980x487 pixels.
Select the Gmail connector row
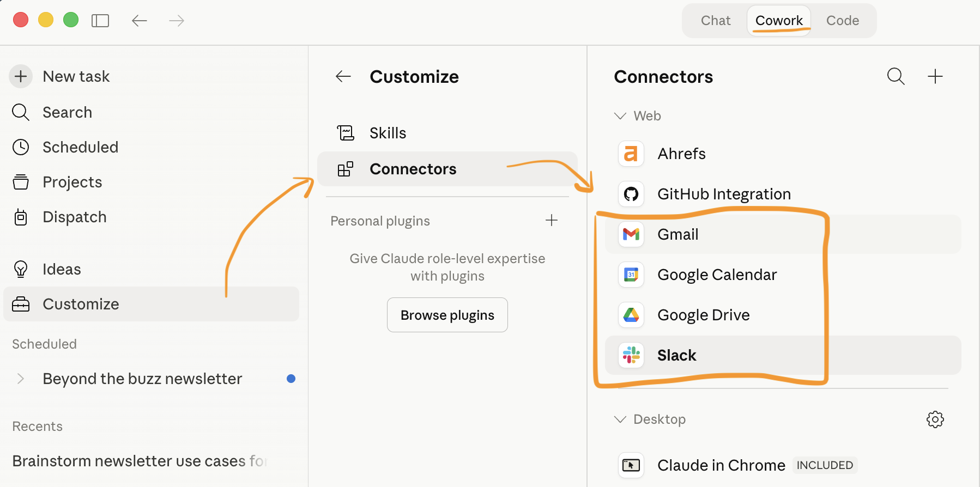pos(783,234)
